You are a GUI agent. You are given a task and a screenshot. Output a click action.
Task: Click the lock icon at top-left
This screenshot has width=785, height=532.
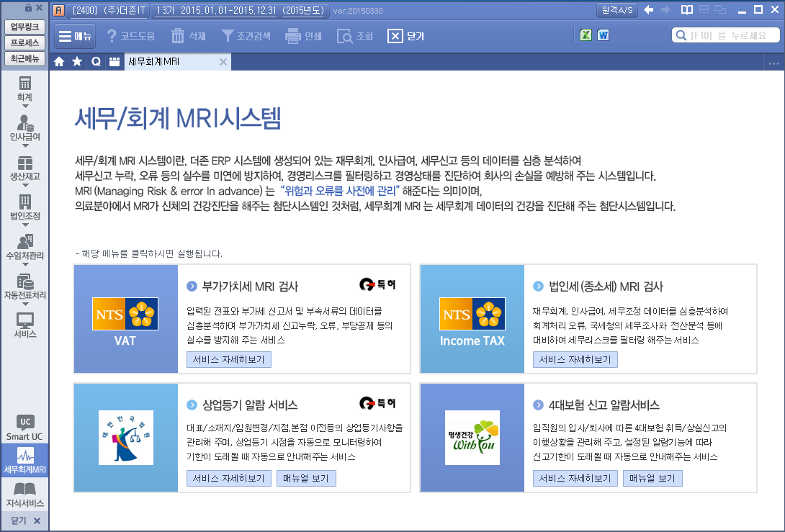pos(28,8)
